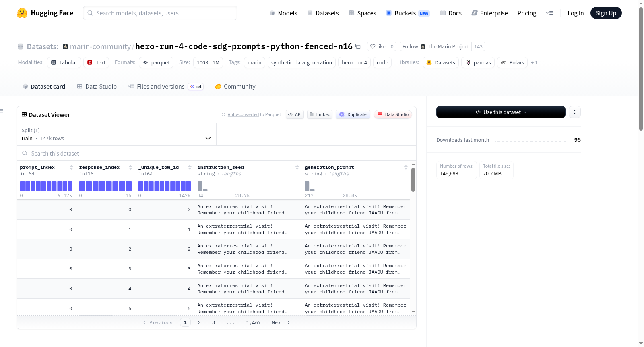Click the marin-community organization avatar icon
The image size is (644, 347).
(66, 46)
